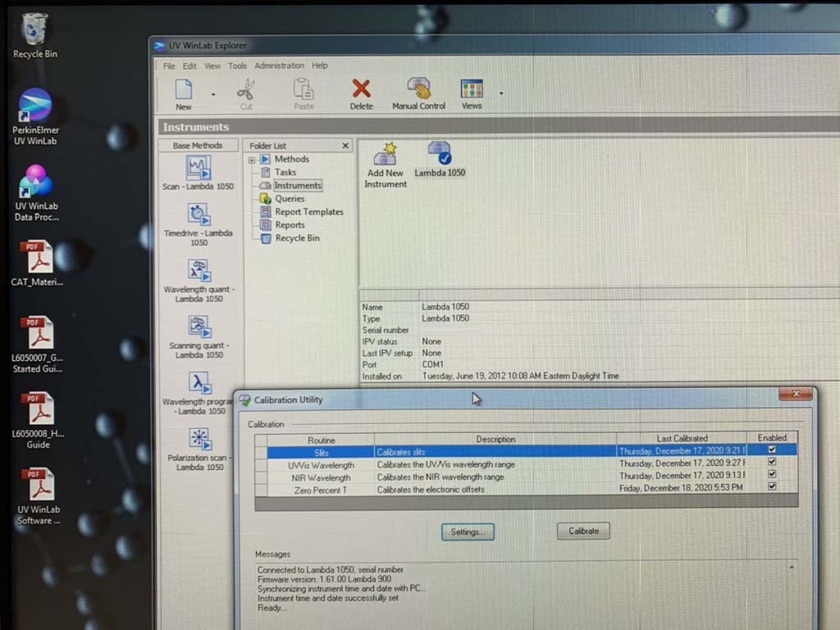Click the Paste toolbar icon

click(304, 94)
